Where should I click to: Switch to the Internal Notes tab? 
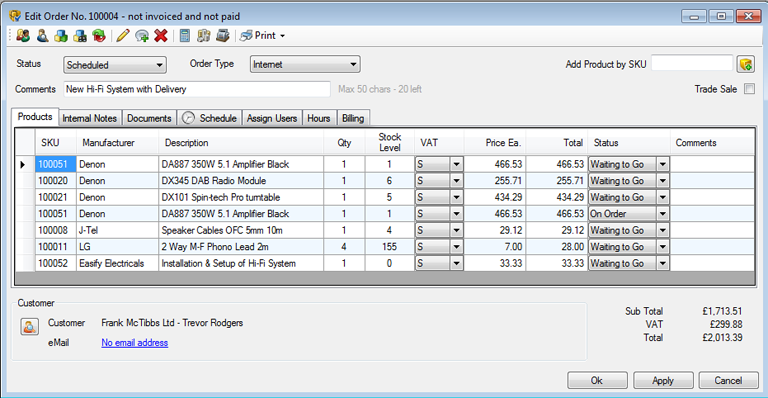tap(90, 118)
